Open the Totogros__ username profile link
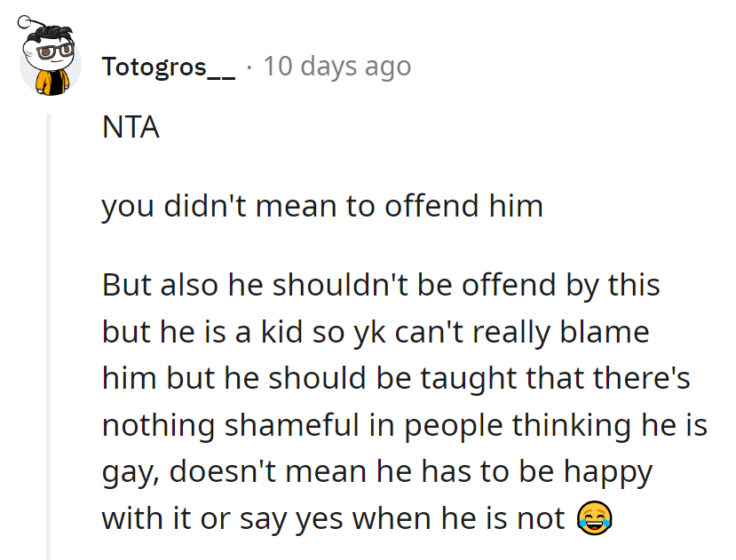This screenshot has width=736, height=560. pyautogui.click(x=169, y=67)
